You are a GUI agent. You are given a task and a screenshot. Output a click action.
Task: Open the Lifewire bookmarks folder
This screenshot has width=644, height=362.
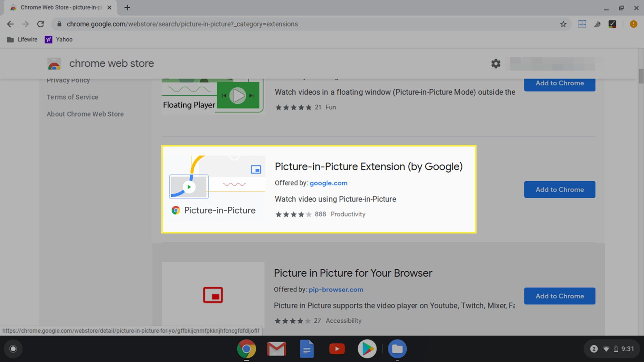click(x=22, y=39)
